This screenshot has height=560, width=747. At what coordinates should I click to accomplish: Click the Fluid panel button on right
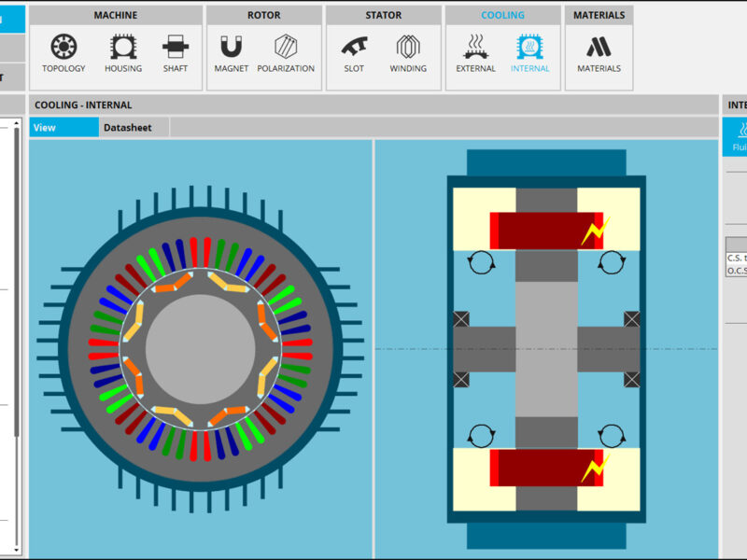[x=736, y=137]
